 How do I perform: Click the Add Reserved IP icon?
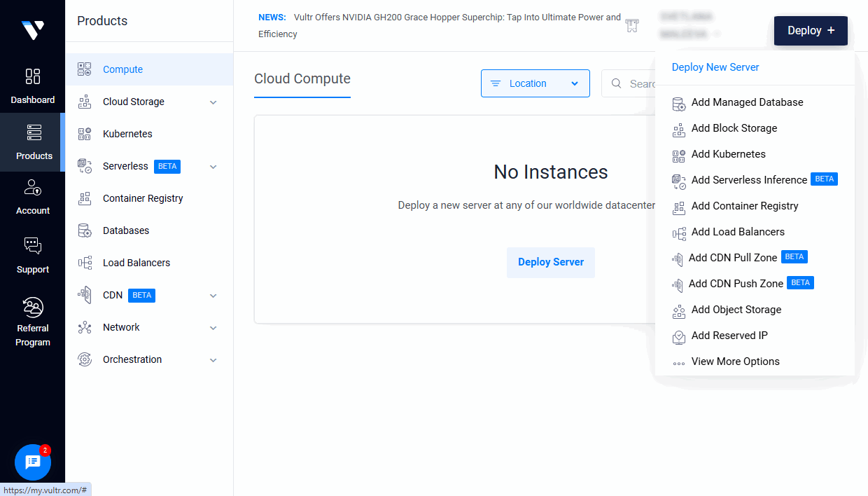[x=678, y=336]
